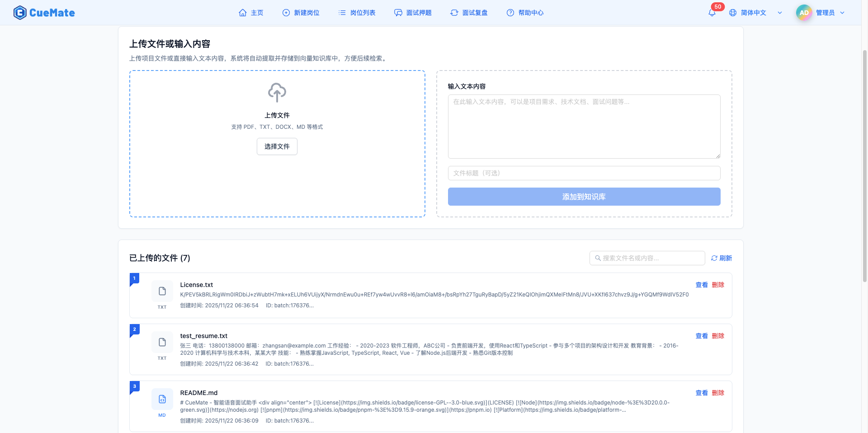
Task: Click the upload cloud icon
Action: [277, 92]
